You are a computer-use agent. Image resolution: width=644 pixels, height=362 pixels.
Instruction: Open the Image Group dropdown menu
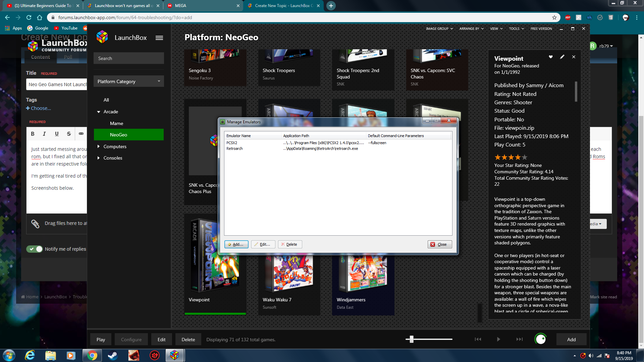(x=439, y=29)
